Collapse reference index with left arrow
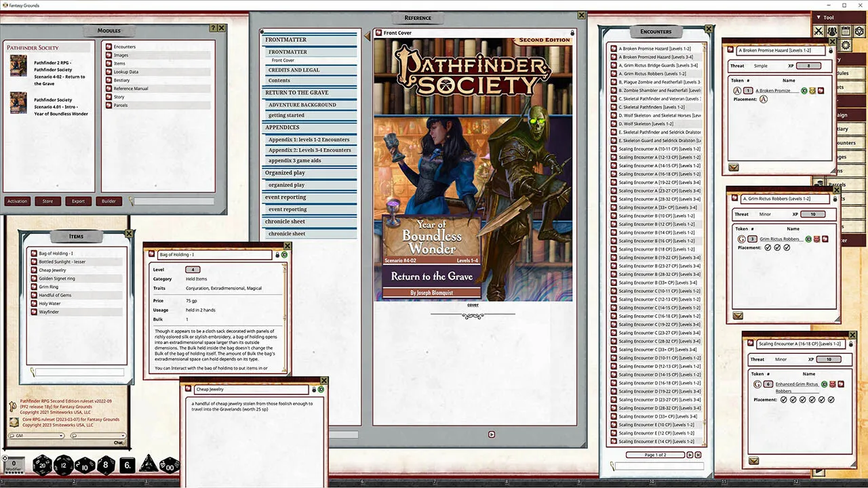 tap(368, 35)
